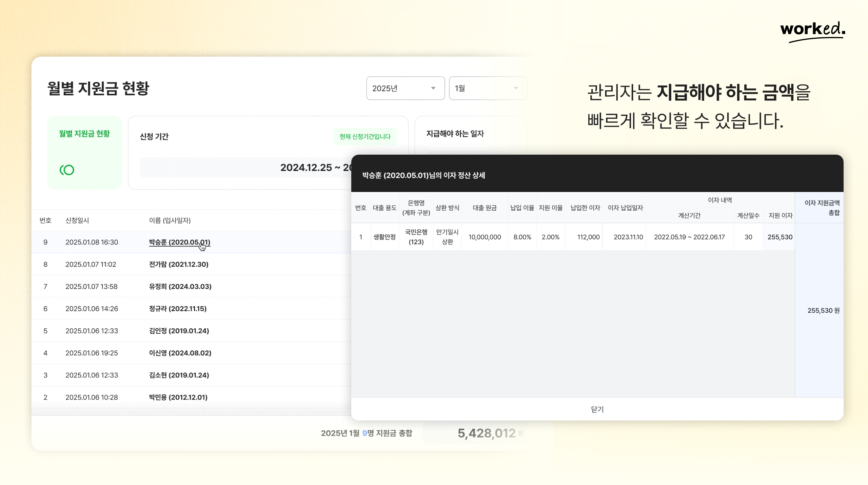This screenshot has height=485, width=868.
Task: Open the 2025년 year dropdown
Action: point(405,88)
